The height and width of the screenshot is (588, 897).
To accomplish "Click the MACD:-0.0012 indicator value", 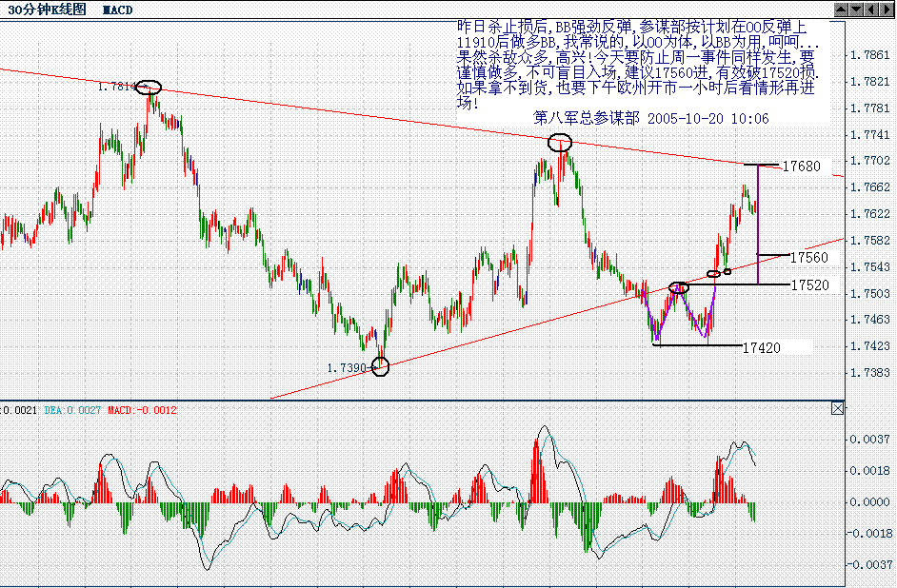I will coord(143,410).
